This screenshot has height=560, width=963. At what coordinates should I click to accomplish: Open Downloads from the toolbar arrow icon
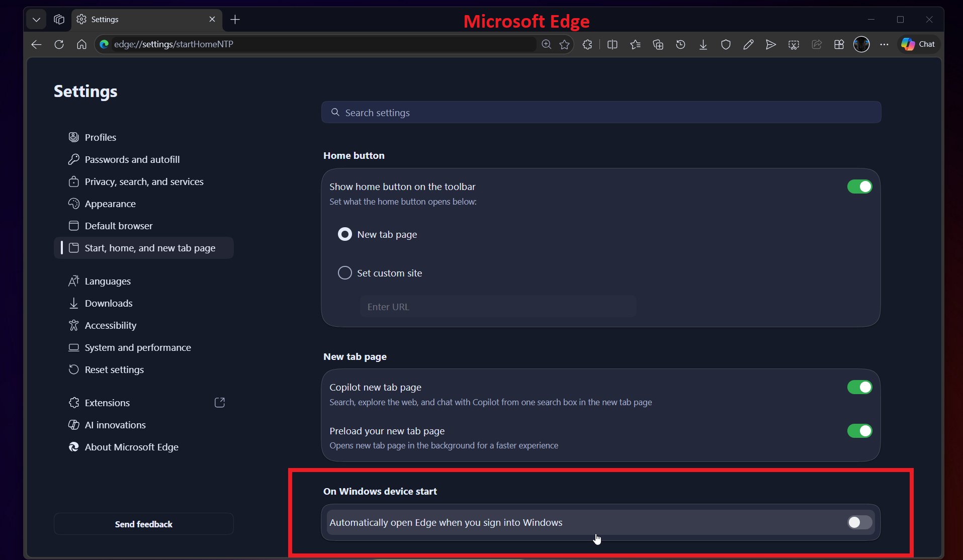703,44
